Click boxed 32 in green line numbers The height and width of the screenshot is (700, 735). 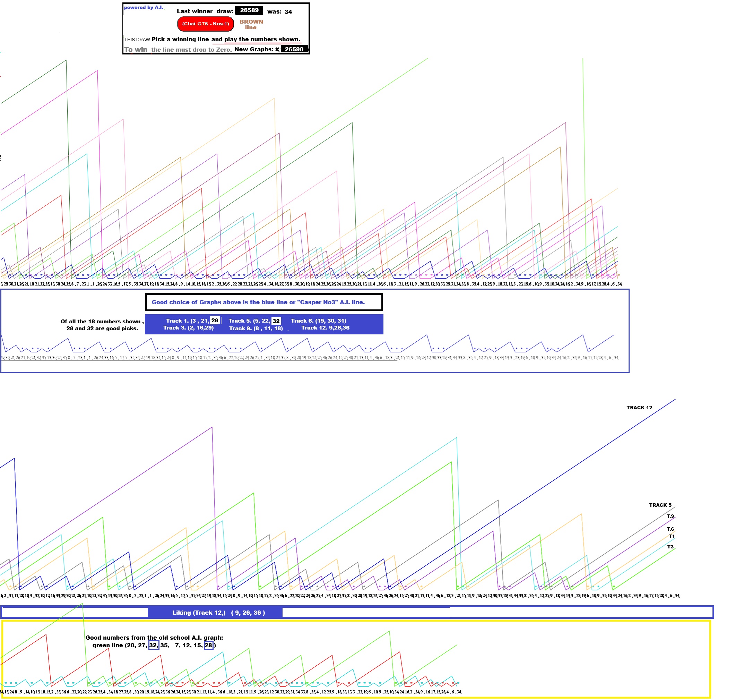coord(153,646)
